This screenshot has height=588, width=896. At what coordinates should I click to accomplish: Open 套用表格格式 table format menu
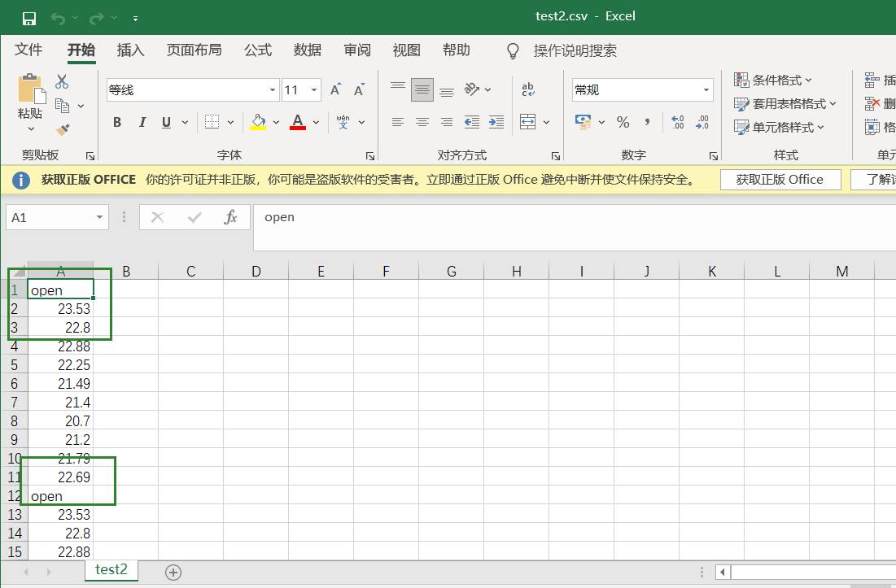(x=785, y=104)
